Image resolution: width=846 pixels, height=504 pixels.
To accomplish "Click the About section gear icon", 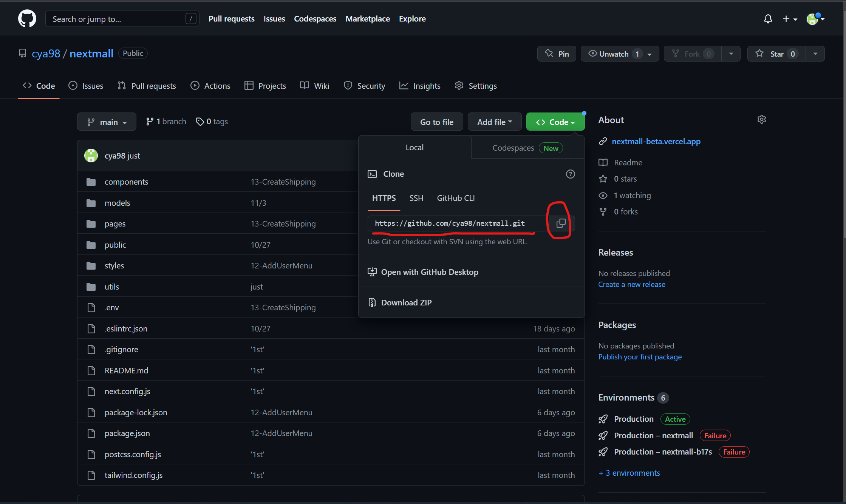I will click(761, 120).
